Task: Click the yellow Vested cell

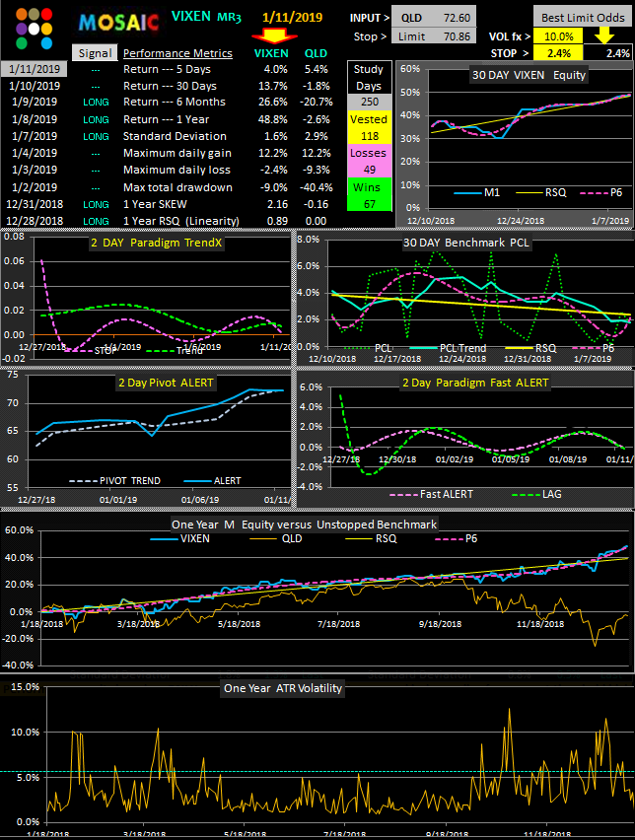Action: pos(369,119)
